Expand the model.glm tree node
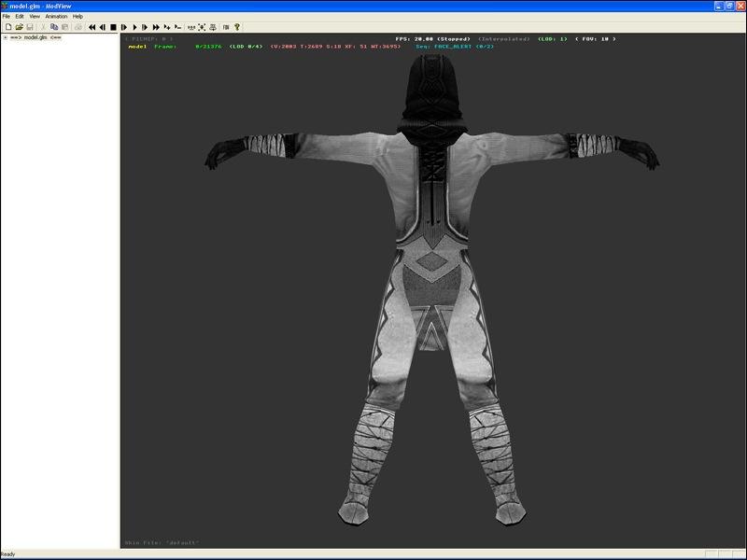 tap(5, 37)
